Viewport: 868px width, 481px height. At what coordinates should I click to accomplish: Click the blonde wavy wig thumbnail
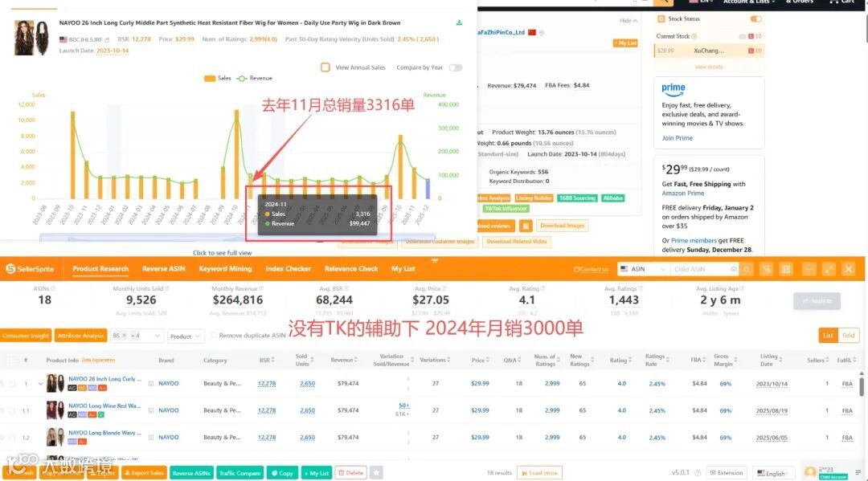(x=55, y=438)
